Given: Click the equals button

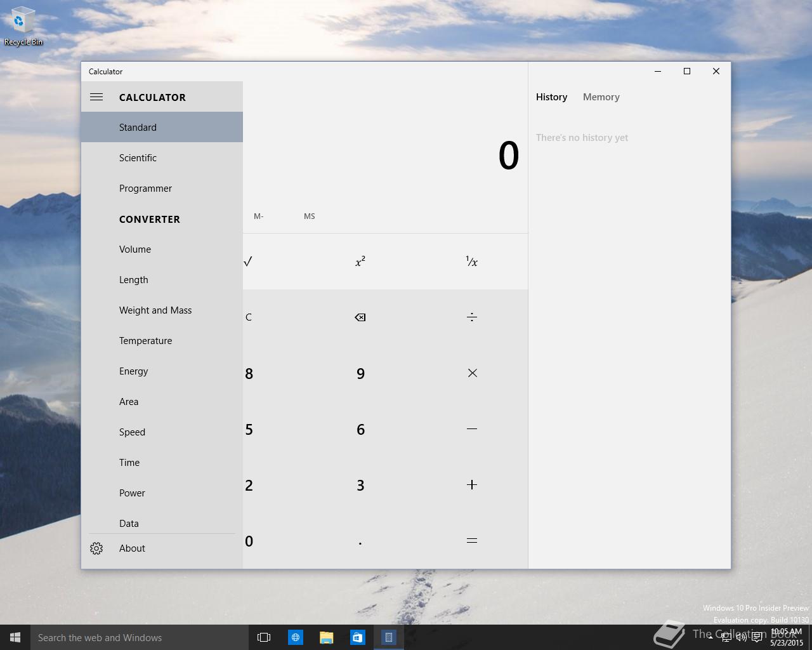Looking at the screenshot, I should pos(472,541).
